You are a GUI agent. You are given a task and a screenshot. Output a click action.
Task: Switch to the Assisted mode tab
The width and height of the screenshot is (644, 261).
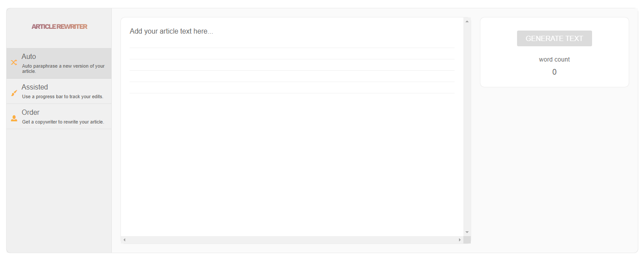tap(59, 91)
